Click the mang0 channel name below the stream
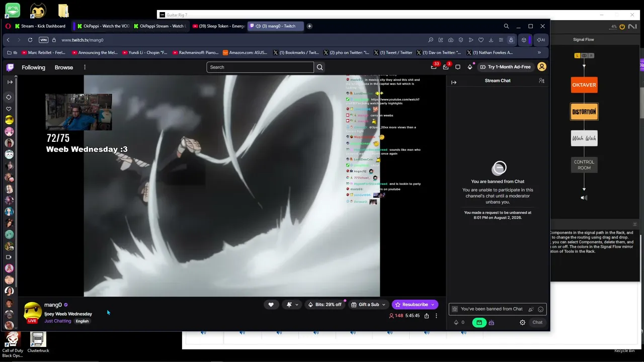The height and width of the screenshot is (362, 644). point(53,305)
